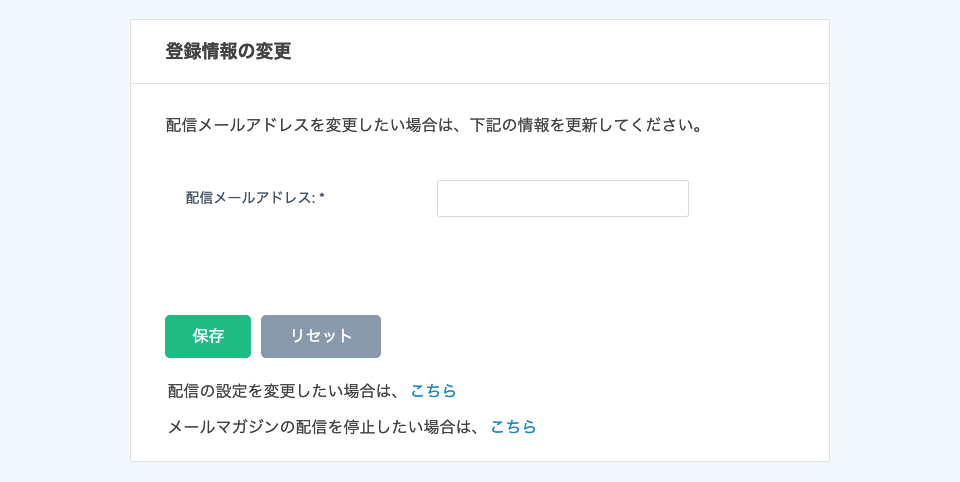Screen dimensions: 960x482
Task: Click the 配信メールアドレス input field
Action: 562,198
